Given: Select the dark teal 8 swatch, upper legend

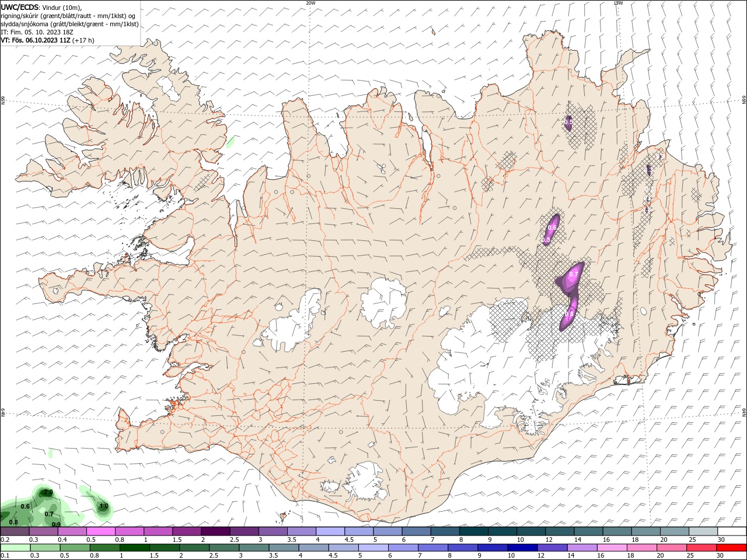Looking at the screenshot, I should click(473, 531).
